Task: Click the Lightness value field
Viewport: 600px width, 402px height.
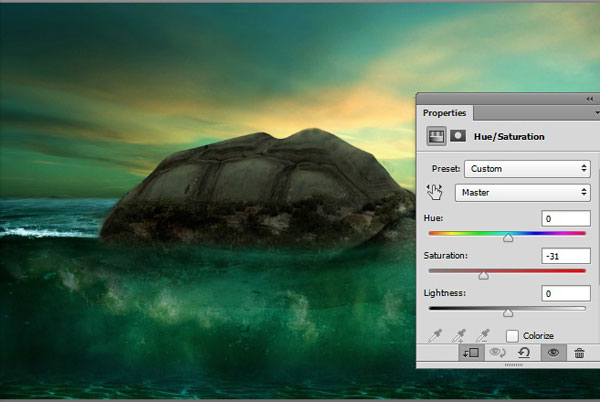Action: click(x=566, y=294)
